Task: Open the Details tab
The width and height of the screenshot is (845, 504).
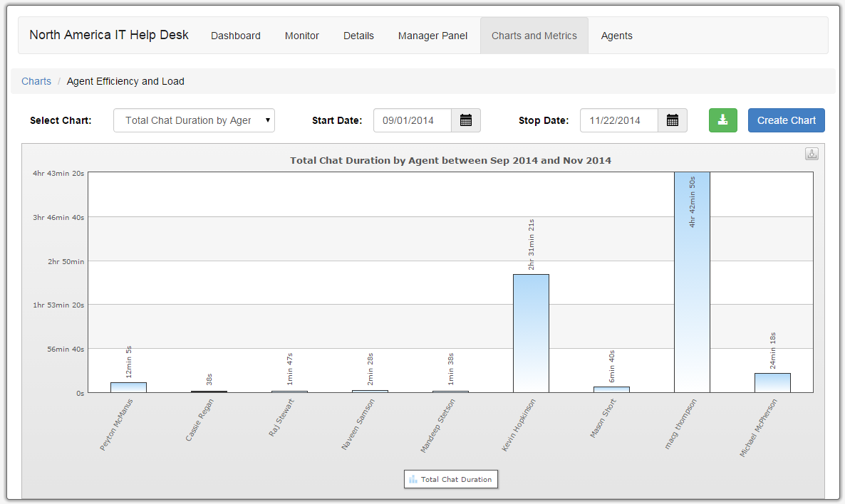Action: pos(358,36)
